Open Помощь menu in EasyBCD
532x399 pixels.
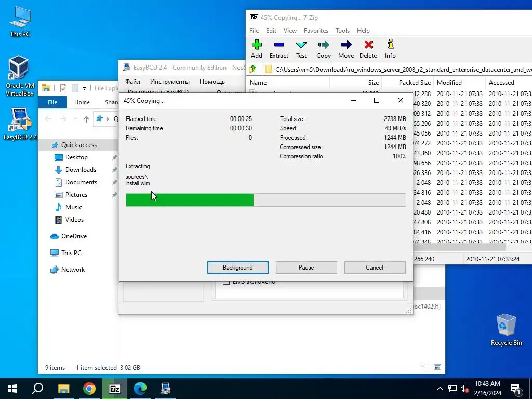pyautogui.click(x=212, y=82)
